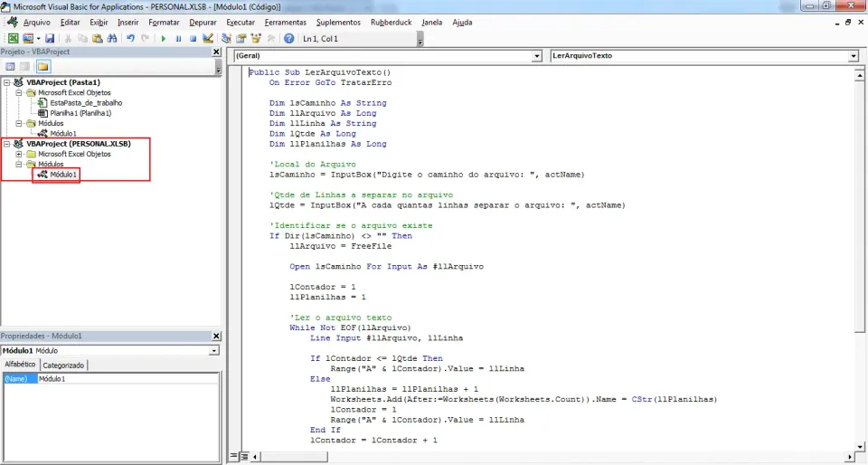The height and width of the screenshot is (465, 868).
Task: Click the View Microsoft Excel icon
Action: (x=13, y=38)
